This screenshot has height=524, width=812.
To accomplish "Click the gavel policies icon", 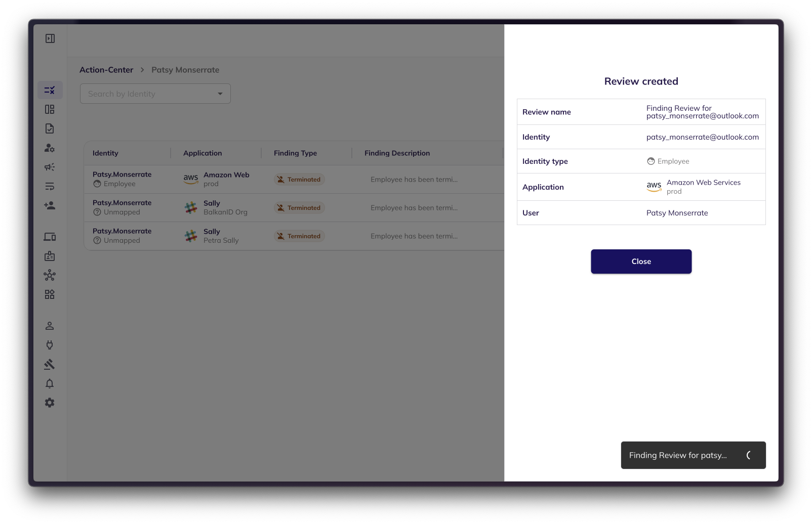I will 50,364.
